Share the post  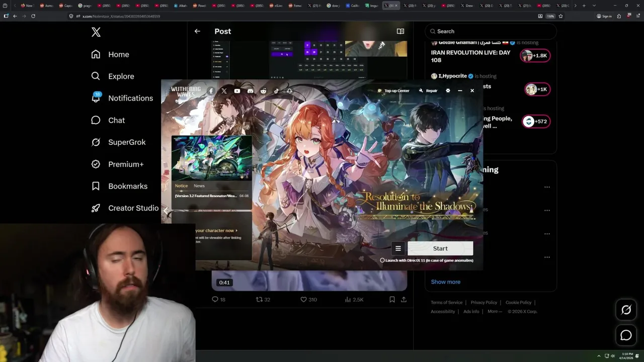(x=404, y=299)
